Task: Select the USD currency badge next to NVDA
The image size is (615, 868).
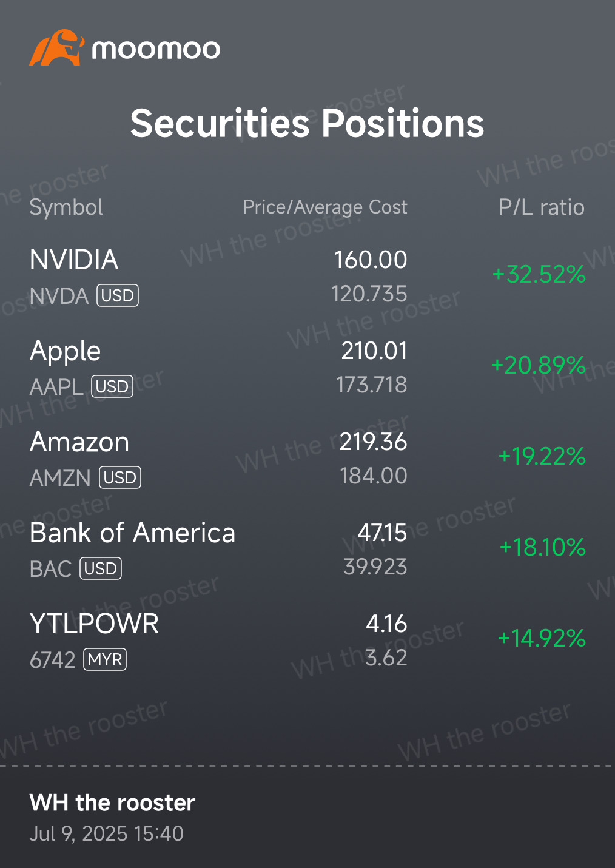Action: click(118, 295)
